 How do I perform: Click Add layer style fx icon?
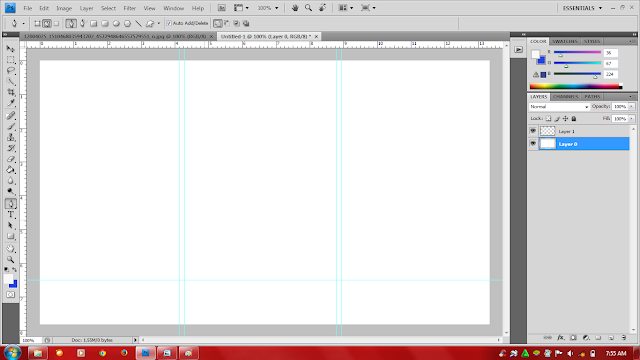(561, 338)
